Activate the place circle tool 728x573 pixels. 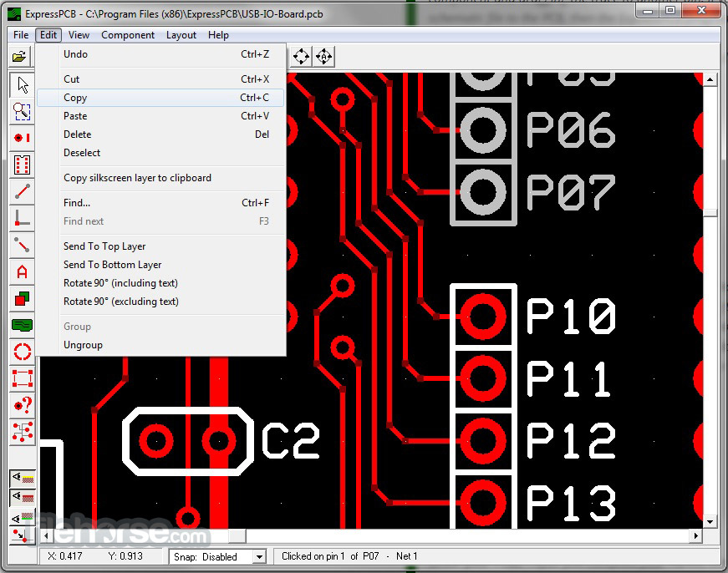[21, 352]
